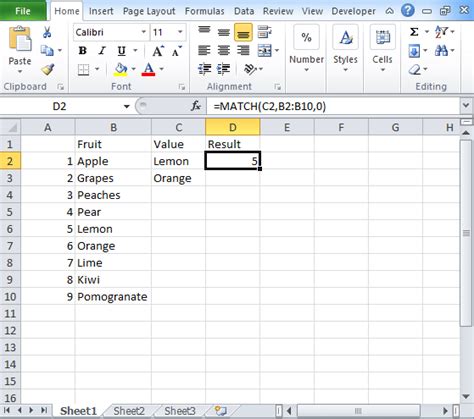Toggle Center text alignment
Viewport: 474px width, 419px height.
pyautogui.click(x=223, y=51)
